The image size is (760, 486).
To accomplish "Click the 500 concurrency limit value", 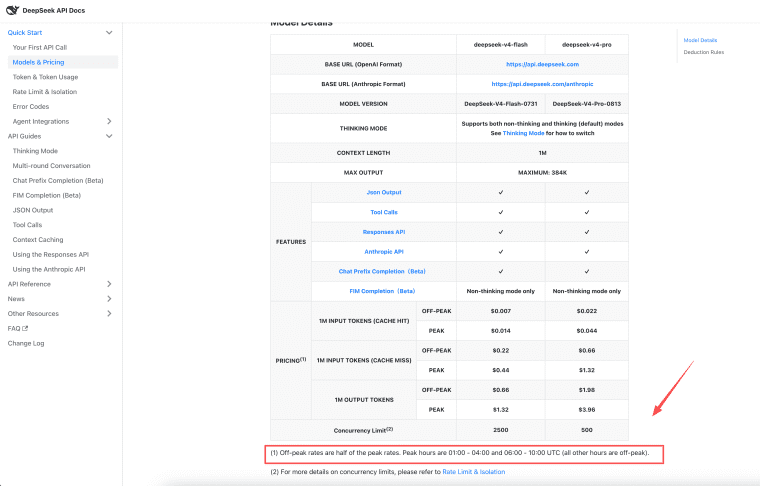I will click(x=586, y=430).
